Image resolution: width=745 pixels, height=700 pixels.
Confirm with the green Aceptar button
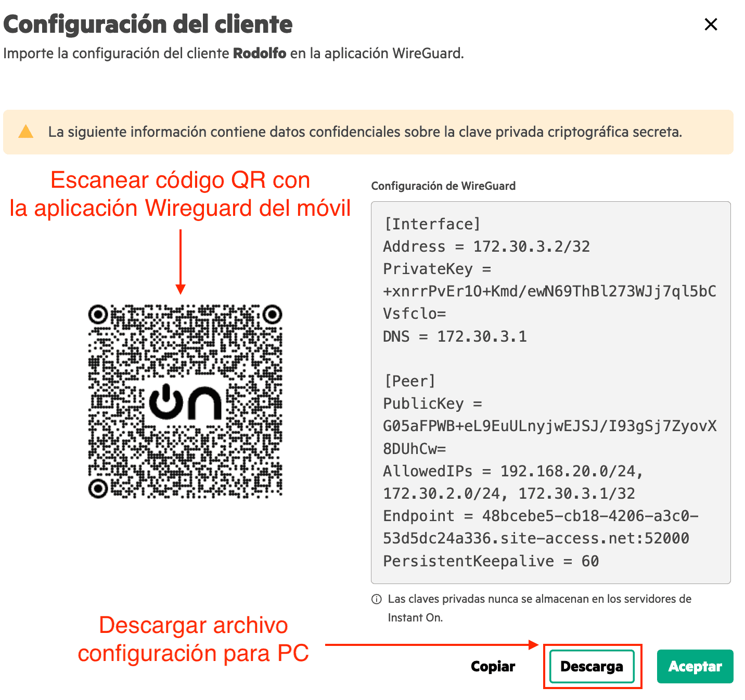(695, 666)
